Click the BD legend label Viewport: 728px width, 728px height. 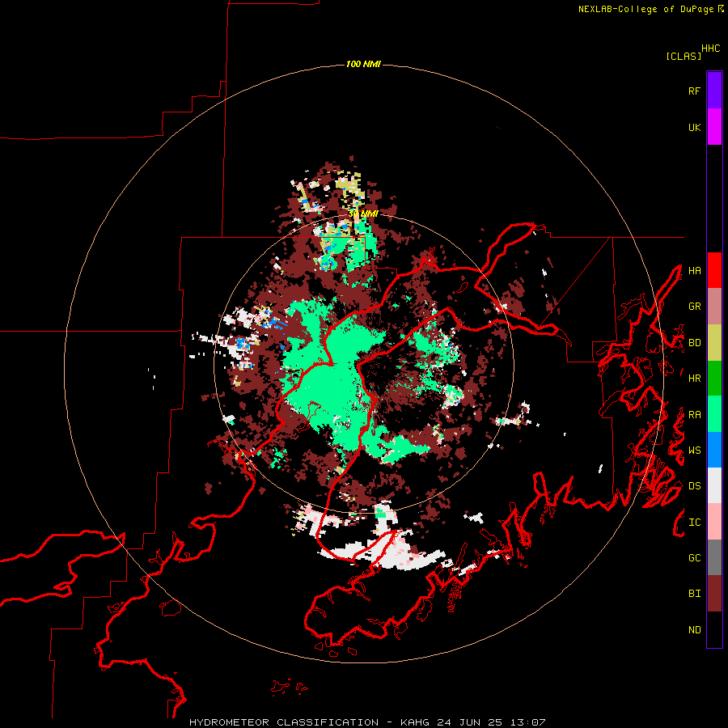(x=694, y=343)
